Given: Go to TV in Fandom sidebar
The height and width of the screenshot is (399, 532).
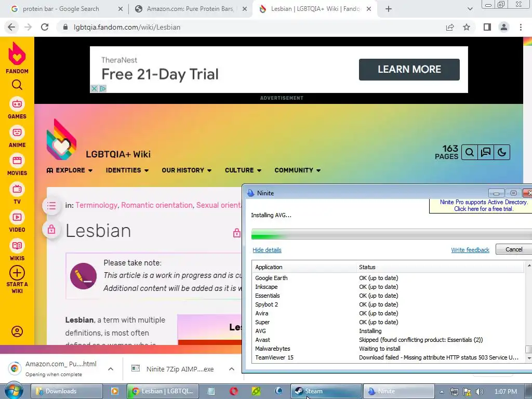Looking at the screenshot, I should point(17,194).
